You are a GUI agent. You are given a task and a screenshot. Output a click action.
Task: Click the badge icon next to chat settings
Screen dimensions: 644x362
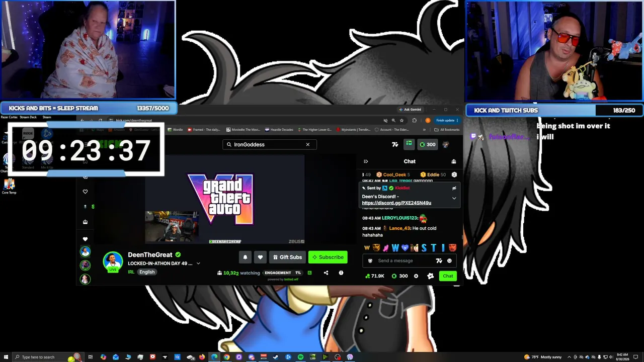click(x=430, y=276)
